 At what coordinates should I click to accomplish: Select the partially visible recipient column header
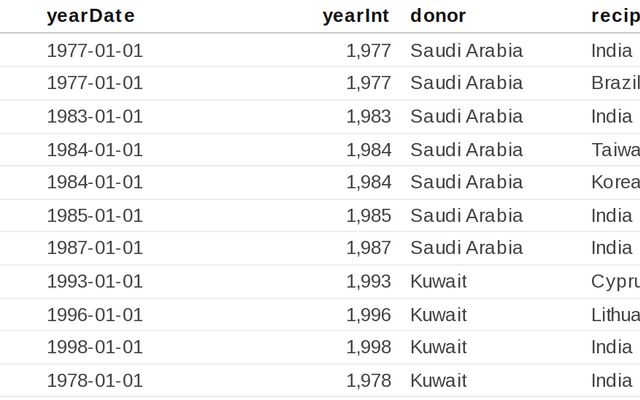[x=614, y=16]
